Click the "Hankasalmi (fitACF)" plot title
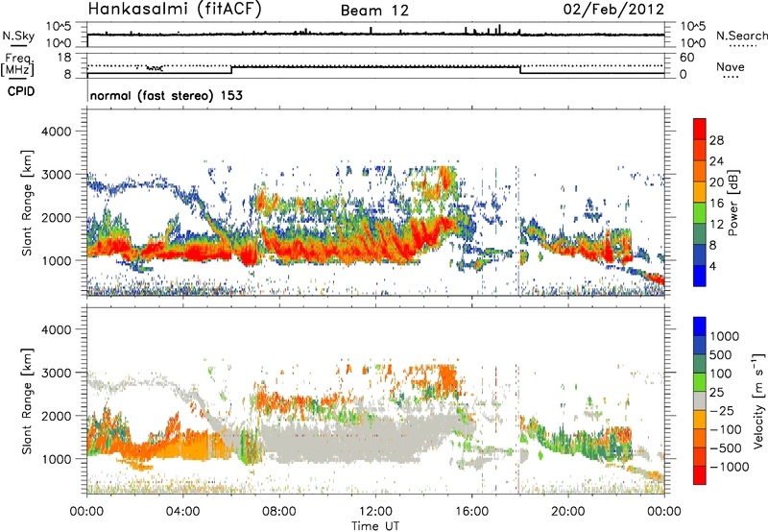 (x=175, y=9)
